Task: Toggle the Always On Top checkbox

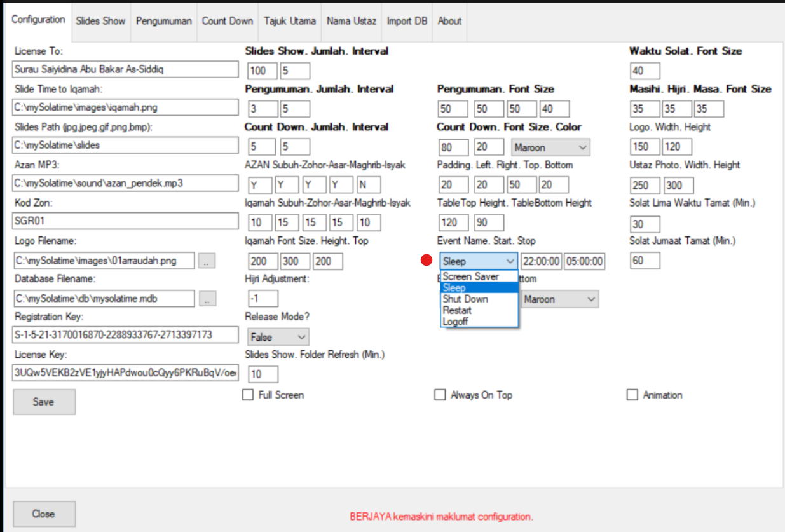Action: click(440, 395)
